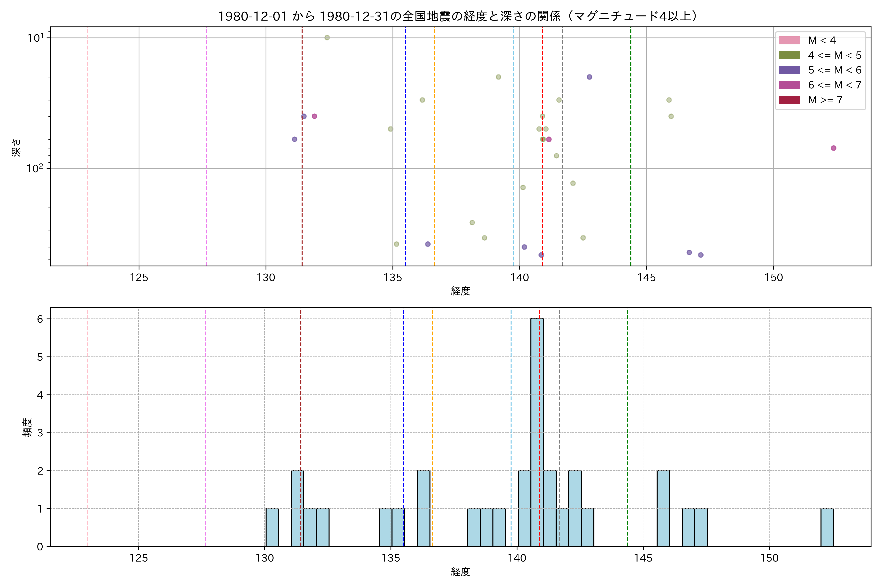Click the leftmost histogram bar at longitude 130
882x588 pixels.
(272, 527)
